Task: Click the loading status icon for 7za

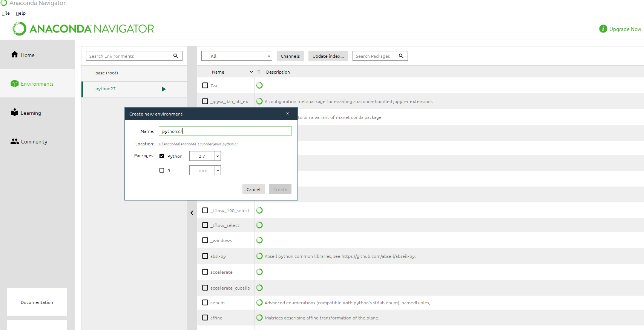Action: [x=259, y=85]
